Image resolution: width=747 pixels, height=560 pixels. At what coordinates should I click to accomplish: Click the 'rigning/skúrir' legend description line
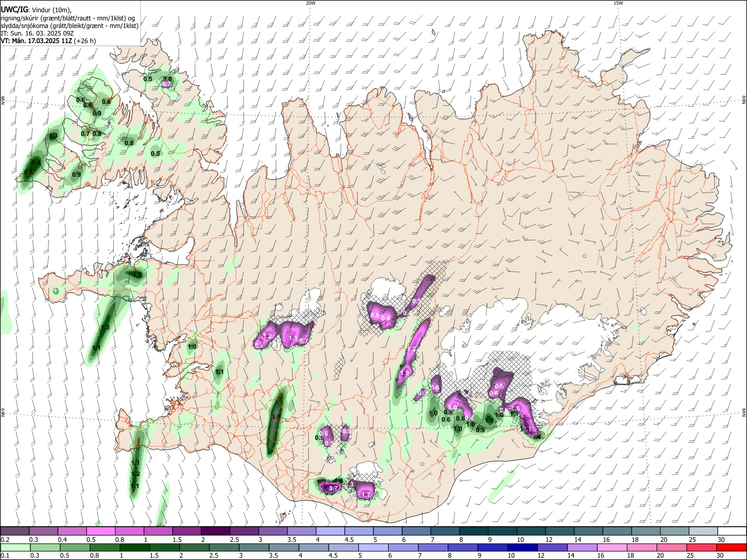click(68, 17)
